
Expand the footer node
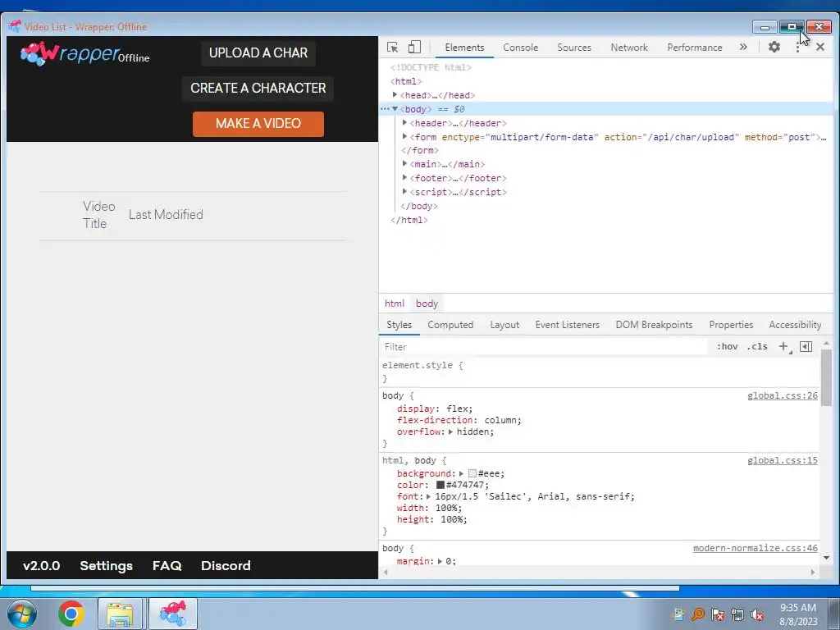point(404,178)
